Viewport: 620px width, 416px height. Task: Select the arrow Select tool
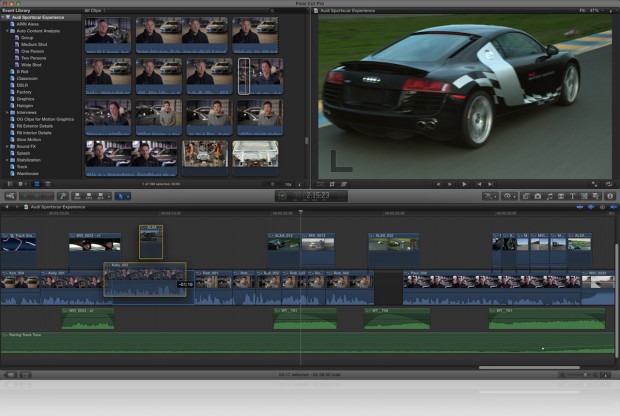pos(121,196)
